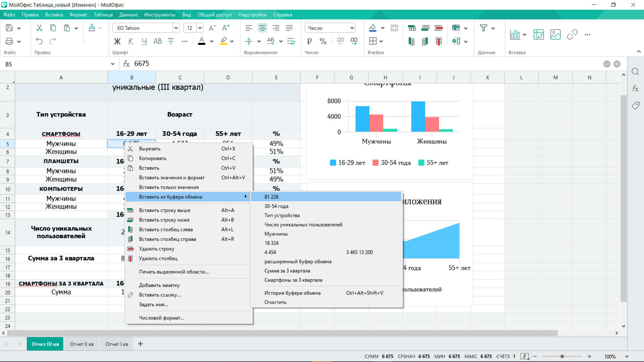The width and height of the screenshot is (644, 362).
Task: Click the merge cells icon
Action: pos(394,28)
